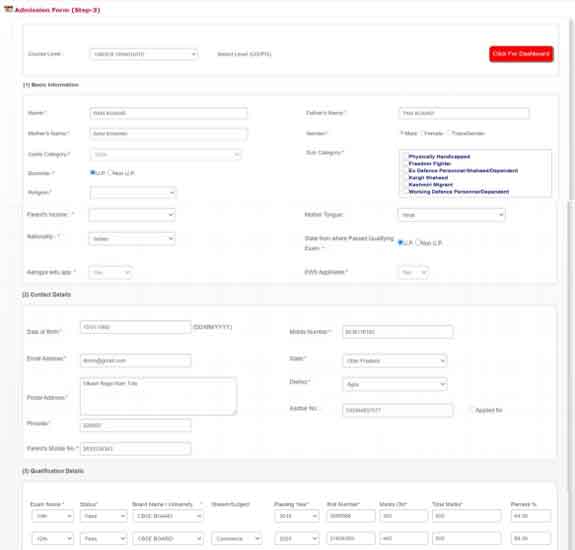
Task: Click the 12th row Marks Obtained field
Action: tap(403, 539)
